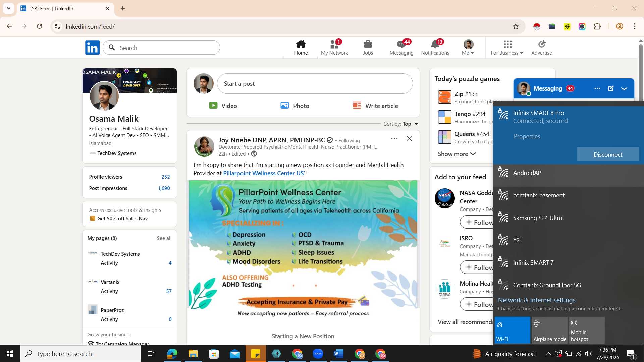Follow ISRO company
The height and width of the screenshot is (362, 644).
(x=477, y=267)
